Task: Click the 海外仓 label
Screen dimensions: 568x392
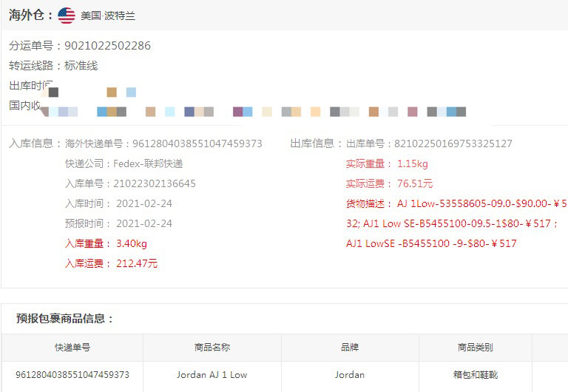Action: [x=31, y=16]
